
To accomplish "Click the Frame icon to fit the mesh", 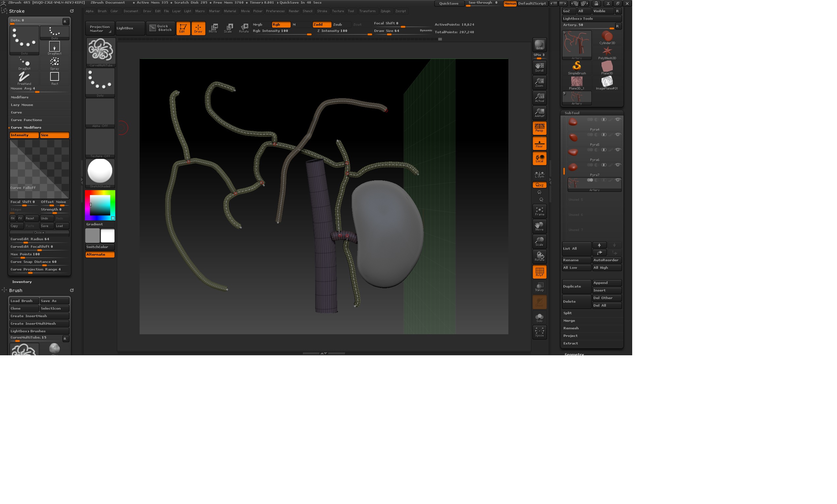I will 539,211.
